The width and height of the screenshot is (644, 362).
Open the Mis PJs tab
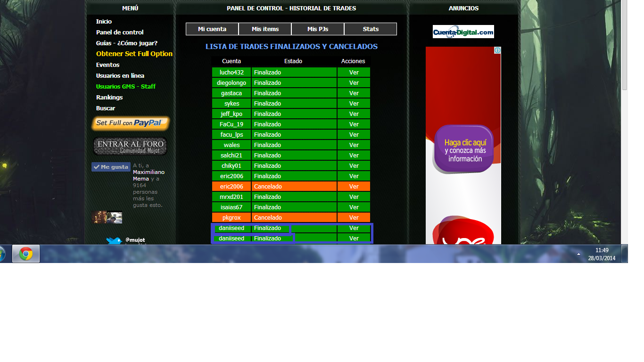[318, 29]
